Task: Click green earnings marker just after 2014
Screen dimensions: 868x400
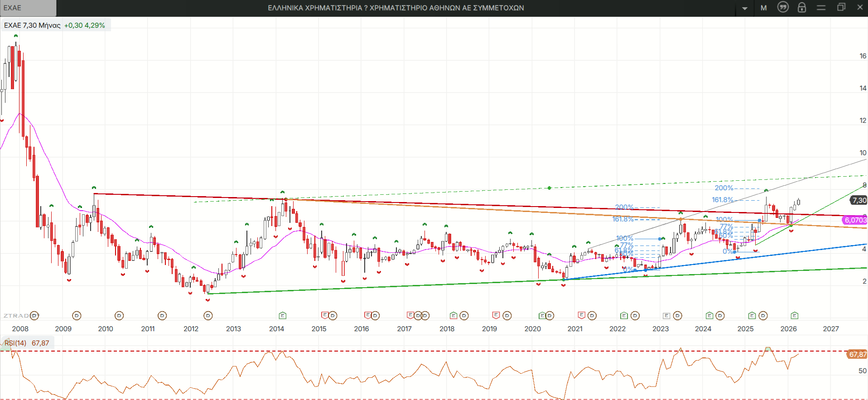Action: 283,315
